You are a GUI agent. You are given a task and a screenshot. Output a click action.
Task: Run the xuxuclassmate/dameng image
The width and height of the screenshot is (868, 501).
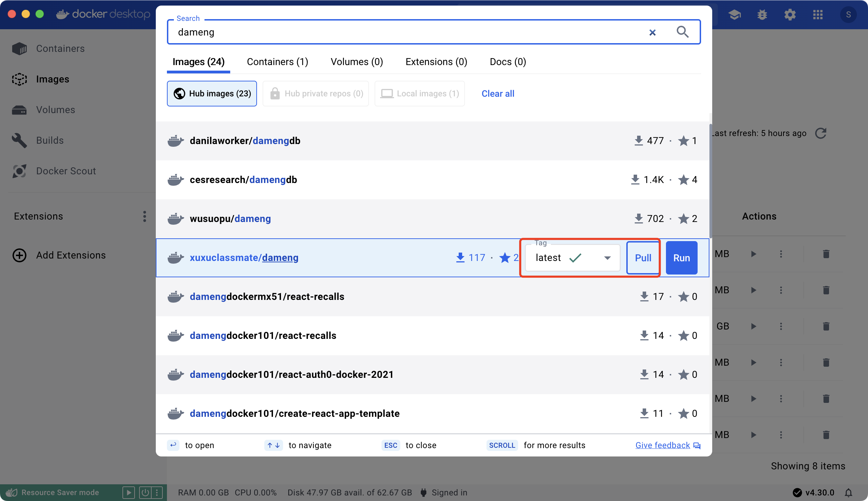tap(682, 258)
